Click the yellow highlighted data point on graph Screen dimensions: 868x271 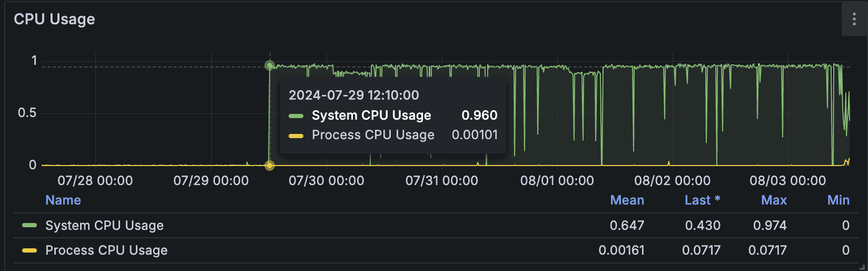[x=270, y=166]
